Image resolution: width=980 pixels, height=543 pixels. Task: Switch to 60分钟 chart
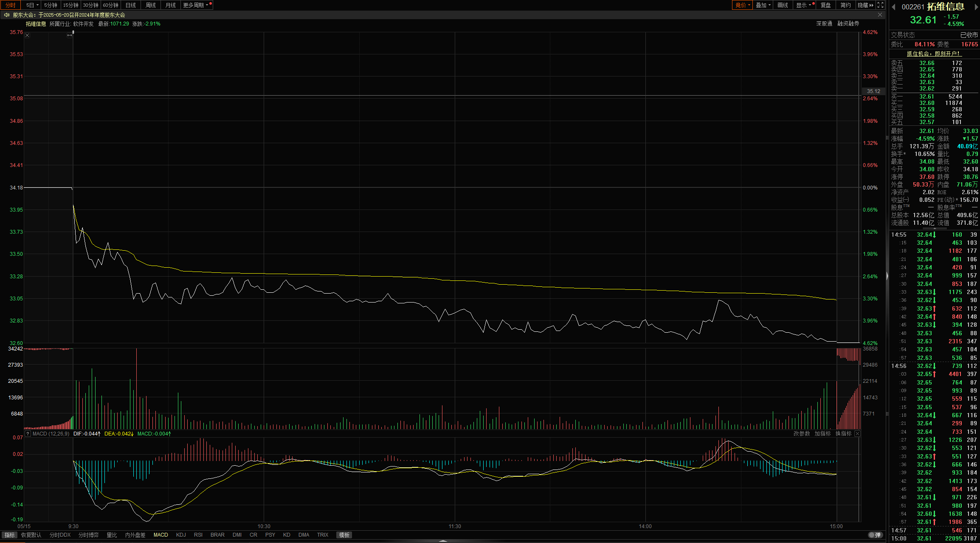(x=110, y=5)
